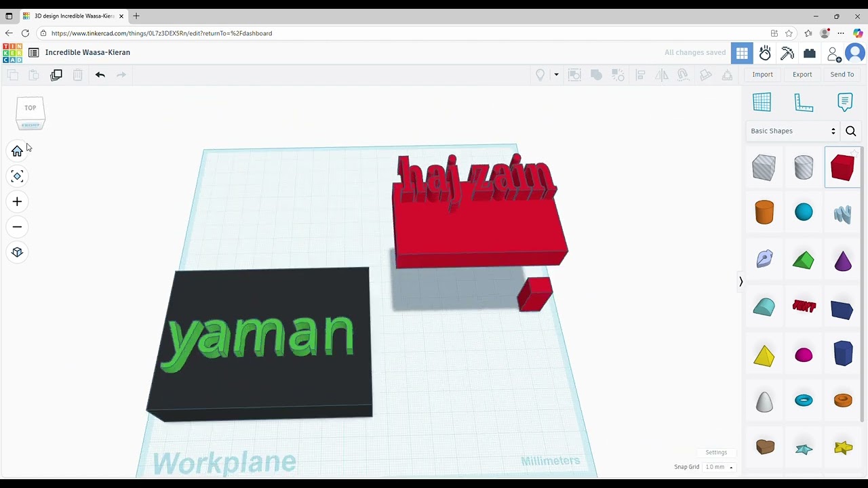Click the Delete trash icon
This screenshot has height=488, width=868.
[78, 75]
